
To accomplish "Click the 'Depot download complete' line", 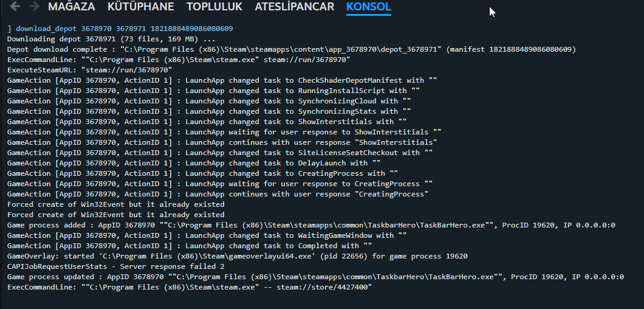I will click(292, 49).
